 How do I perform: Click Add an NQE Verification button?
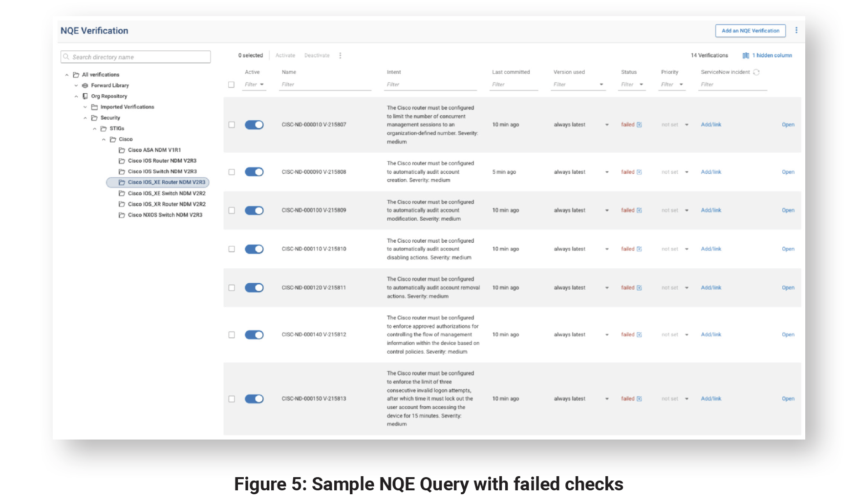[x=750, y=31]
